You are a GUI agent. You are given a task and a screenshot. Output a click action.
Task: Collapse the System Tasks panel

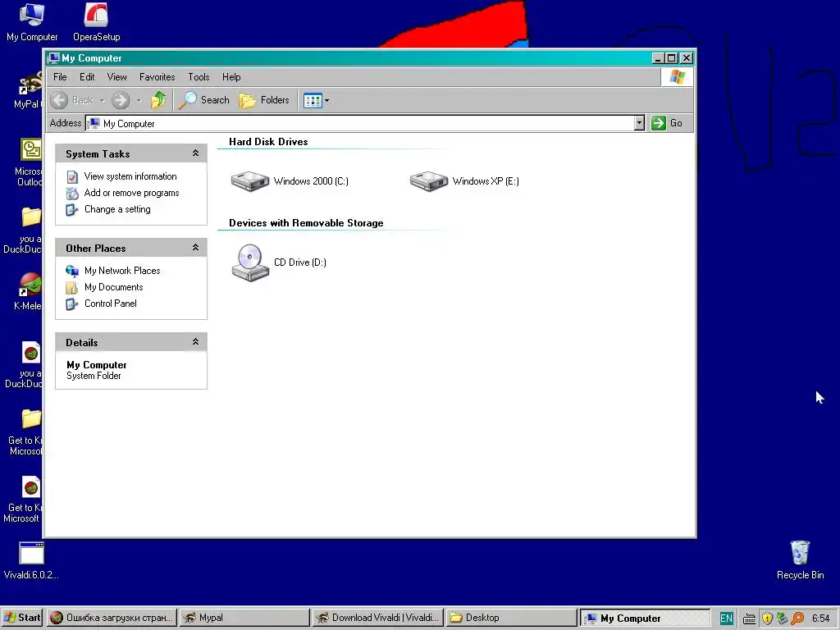pyautogui.click(x=195, y=153)
